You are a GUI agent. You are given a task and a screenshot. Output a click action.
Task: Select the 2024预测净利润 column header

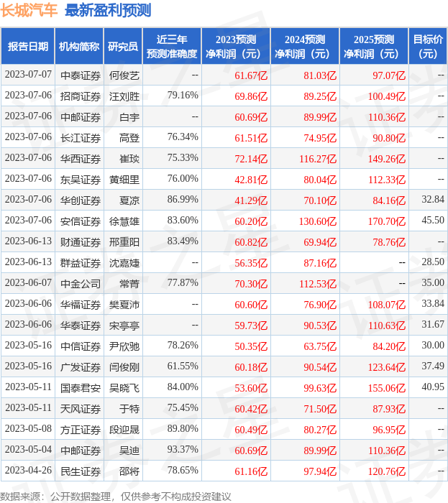305,46
